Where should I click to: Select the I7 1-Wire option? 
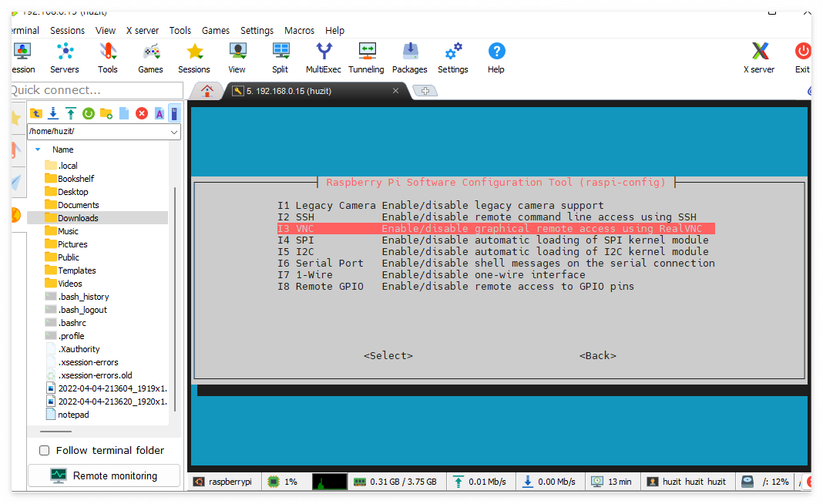tap(432, 274)
